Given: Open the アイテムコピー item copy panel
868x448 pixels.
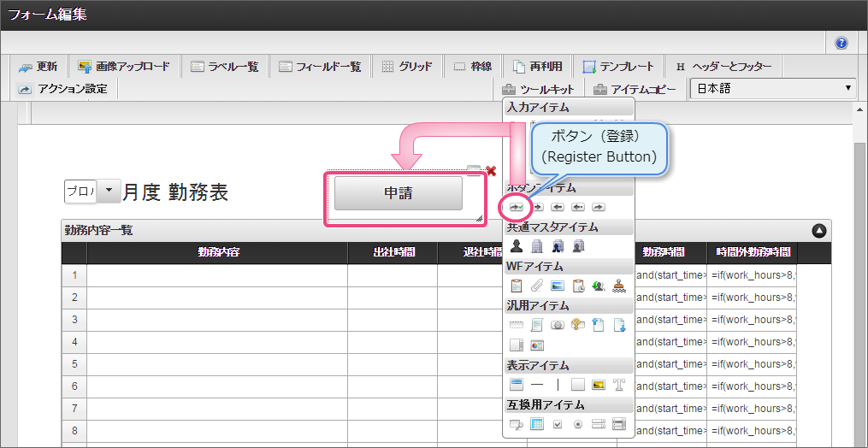Looking at the screenshot, I should coord(635,89).
